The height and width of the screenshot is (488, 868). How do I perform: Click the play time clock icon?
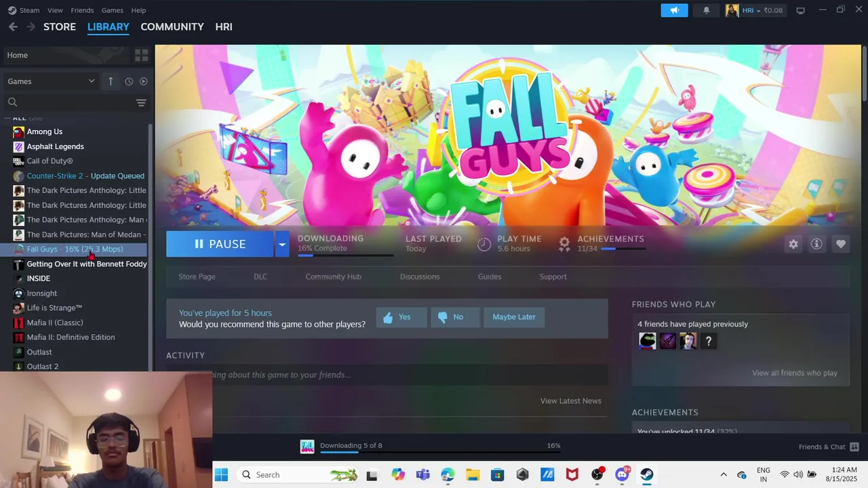[x=484, y=244]
